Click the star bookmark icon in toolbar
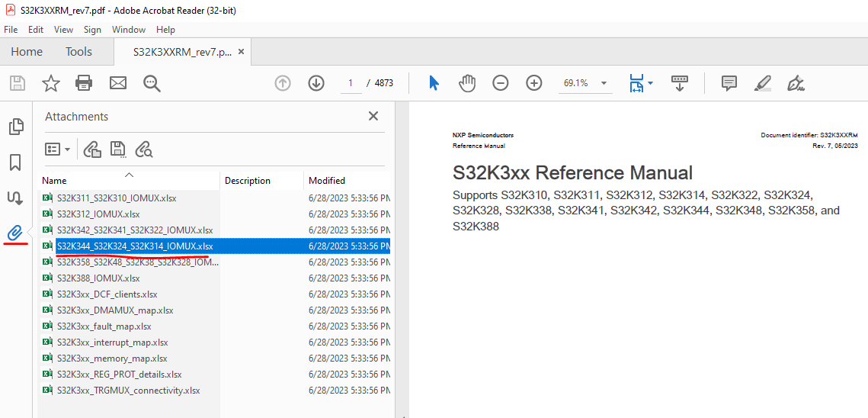The height and width of the screenshot is (418, 868). (51, 83)
